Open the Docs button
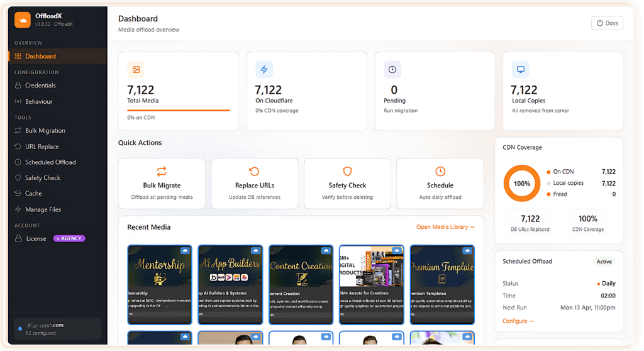Screen dimensions: 644x351 pos(607,23)
